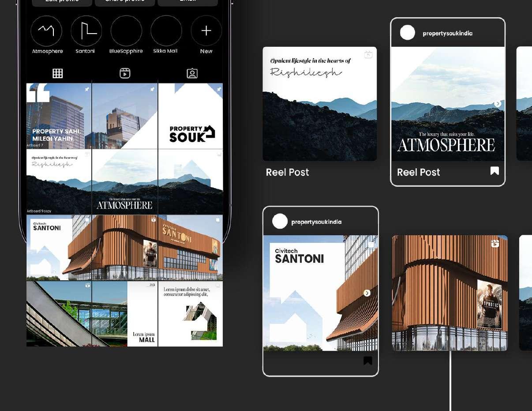The height and width of the screenshot is (411, 532).
Task: Open the mountain house-shape grid post
Action: [x=191, y=182]
